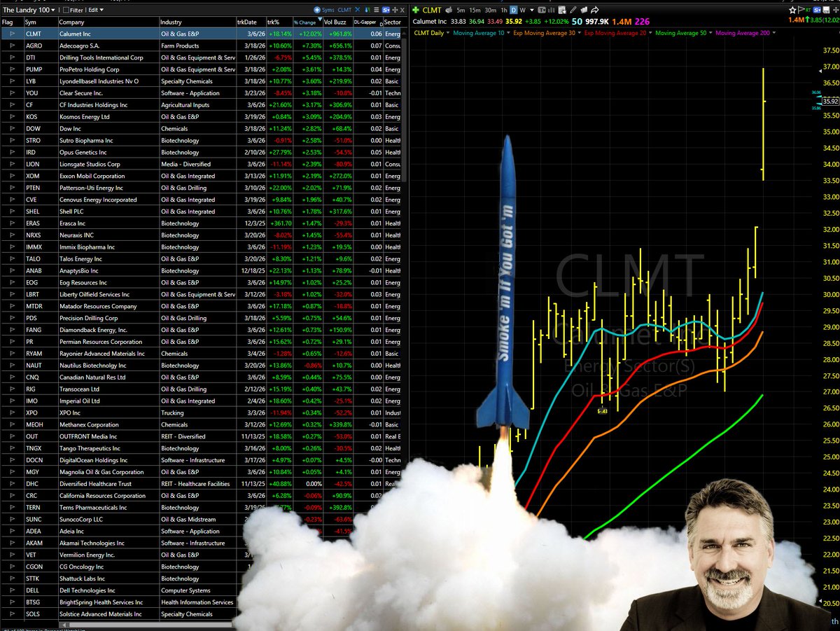Toggle the flag for FANG row

pos(12,330)
